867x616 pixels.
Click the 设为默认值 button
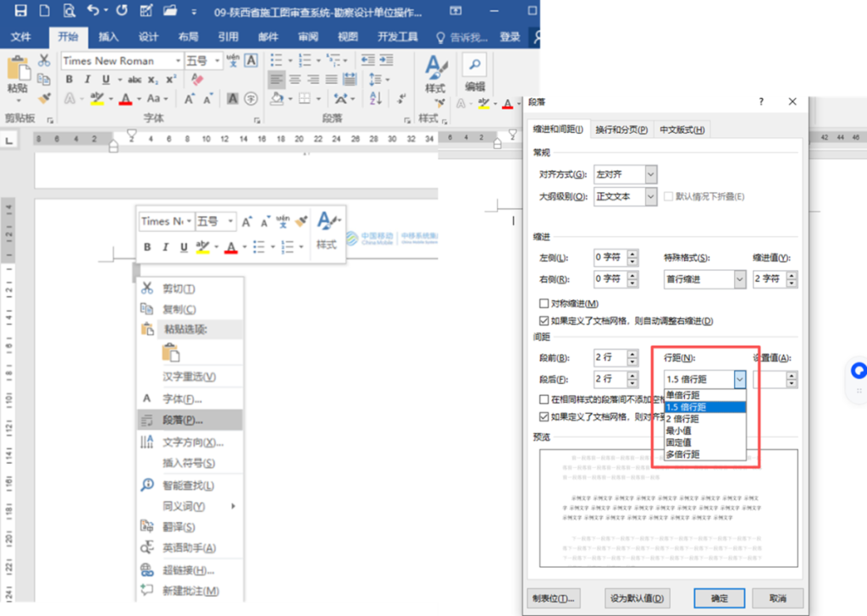pos(638,597)
